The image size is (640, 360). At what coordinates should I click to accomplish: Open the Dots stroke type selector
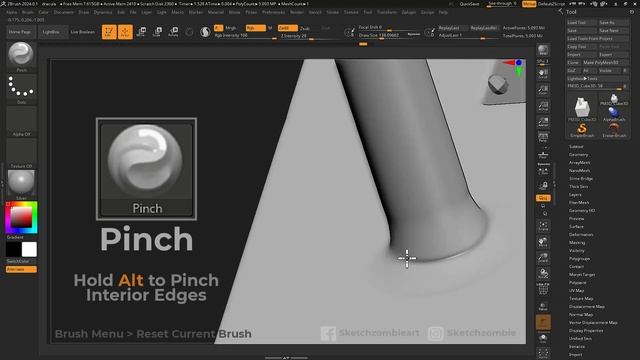pos(21,87)
